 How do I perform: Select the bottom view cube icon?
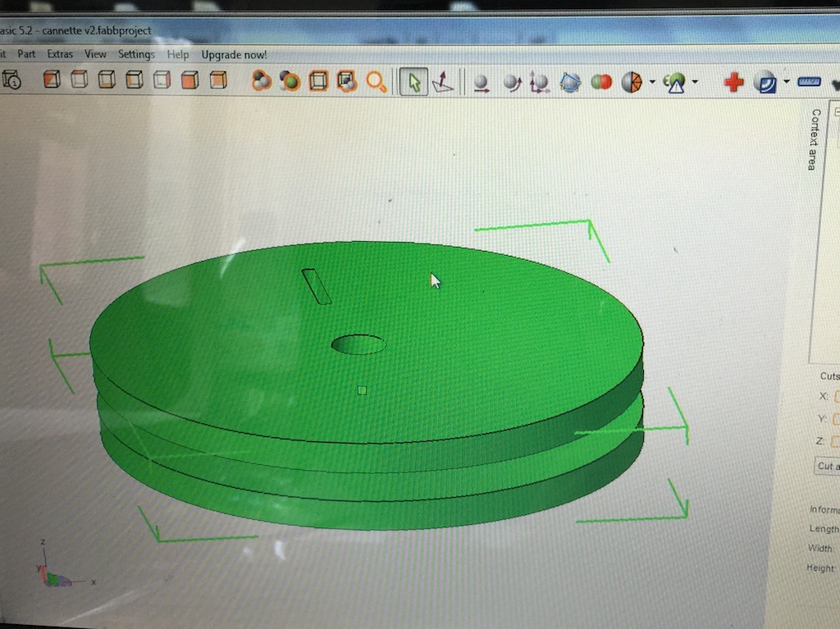click(x=107, y=80)
